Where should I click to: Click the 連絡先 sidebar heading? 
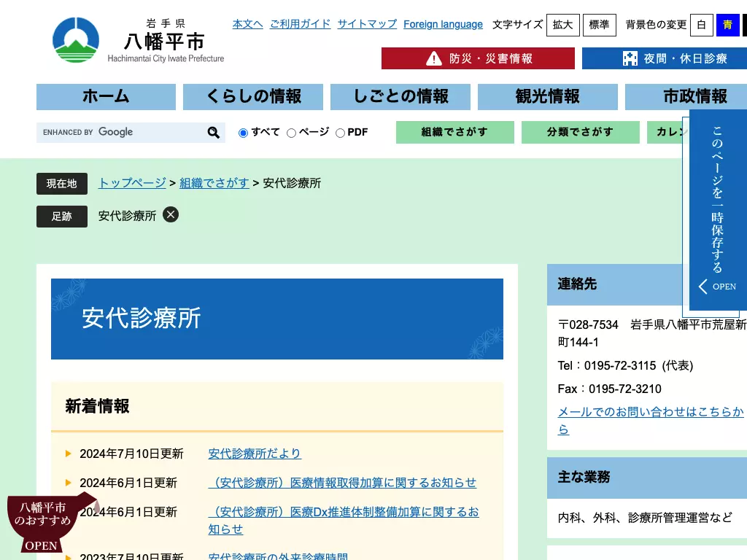(577, 284)
